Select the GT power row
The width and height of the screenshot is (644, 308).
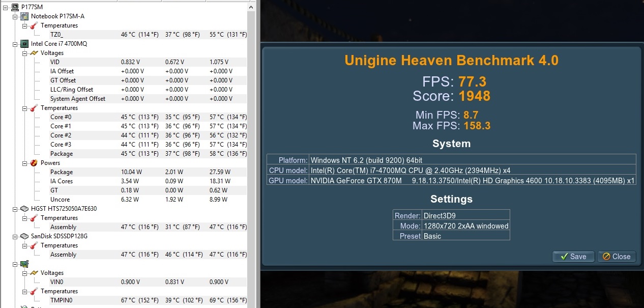tap(148, 190)
